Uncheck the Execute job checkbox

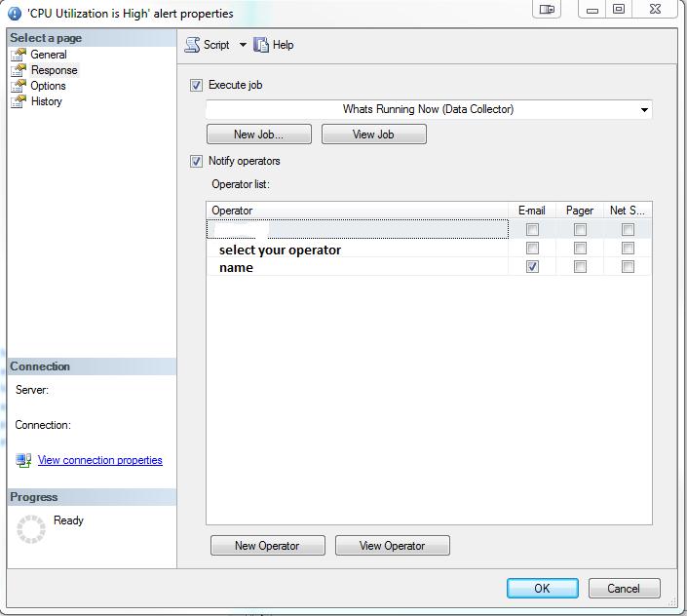click(x=196, y=85)
